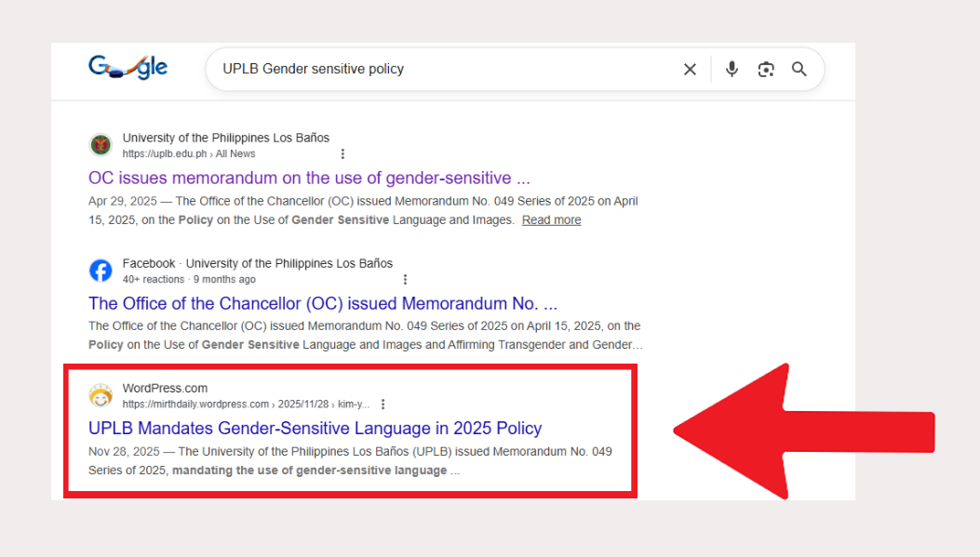Start voice search with microphone icon
The width and height of the screenshot is (980, 557).
(x=732, y=69)
